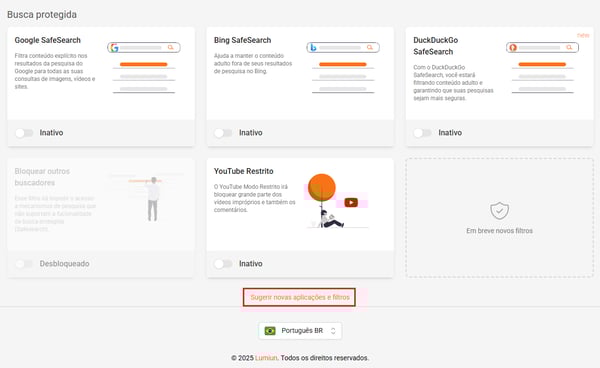Image resolution: width=600 pixels, height=368 pixels.
Task: Click the orange result bar in Bing illustration
Action: pyautogui.click(x=343, y=64)
